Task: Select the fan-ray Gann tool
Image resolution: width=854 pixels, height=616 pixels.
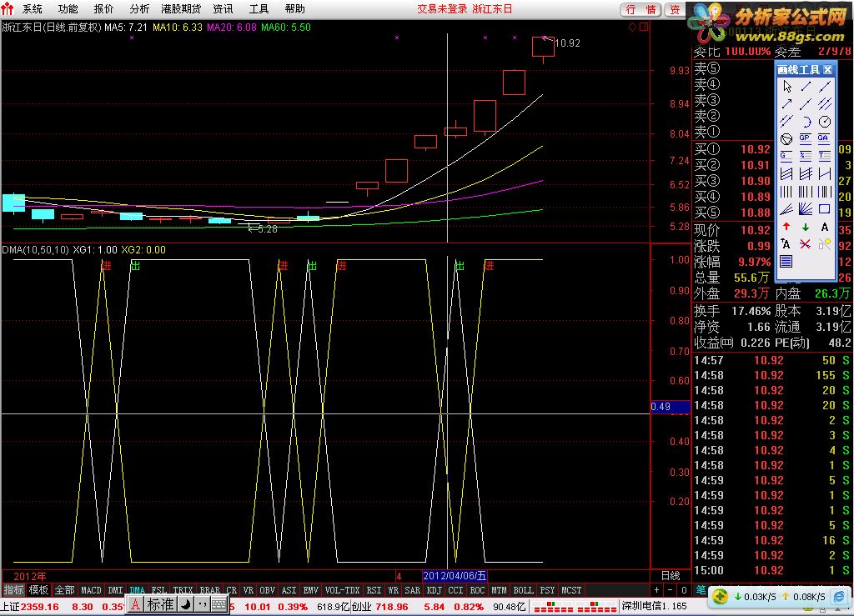Action: pos(806,209)
